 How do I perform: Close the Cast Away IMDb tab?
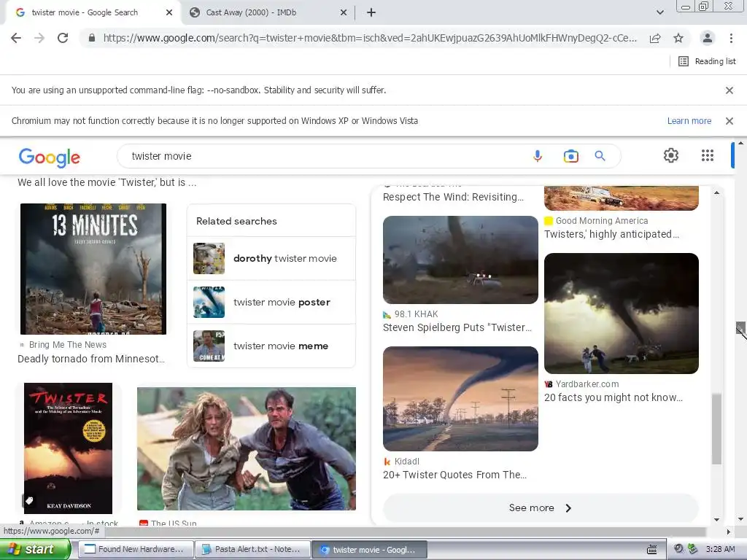point(344,13)
